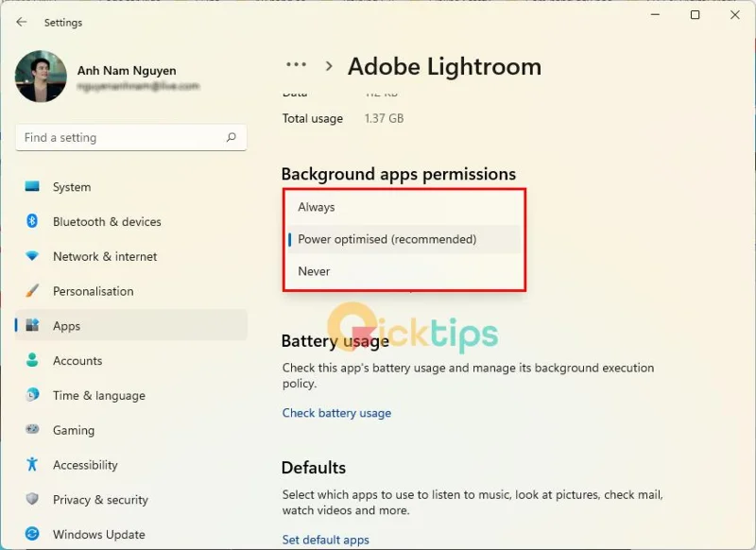The height and width of the screenshot is (550, 756).
Task: Click the Privacy shield icon
Action: tap(32, 498)
